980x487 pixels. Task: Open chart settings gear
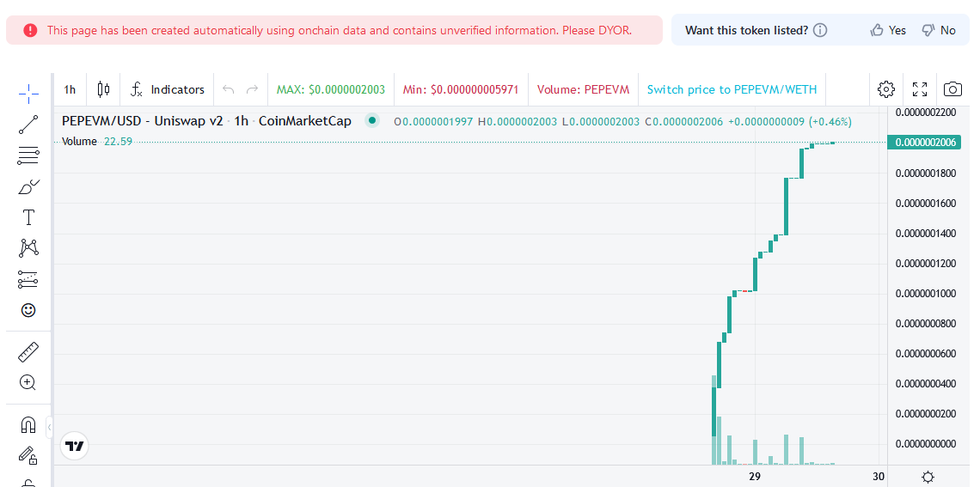pos(886,89)
